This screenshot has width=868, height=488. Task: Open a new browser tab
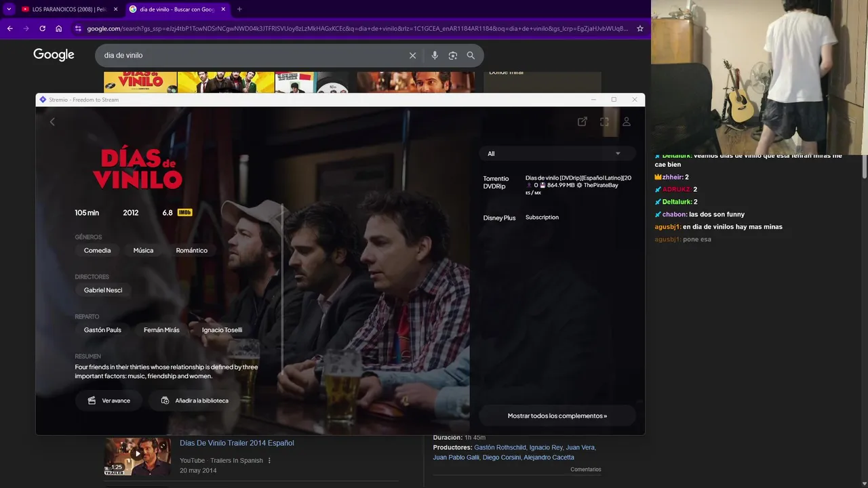coord(239,9)
